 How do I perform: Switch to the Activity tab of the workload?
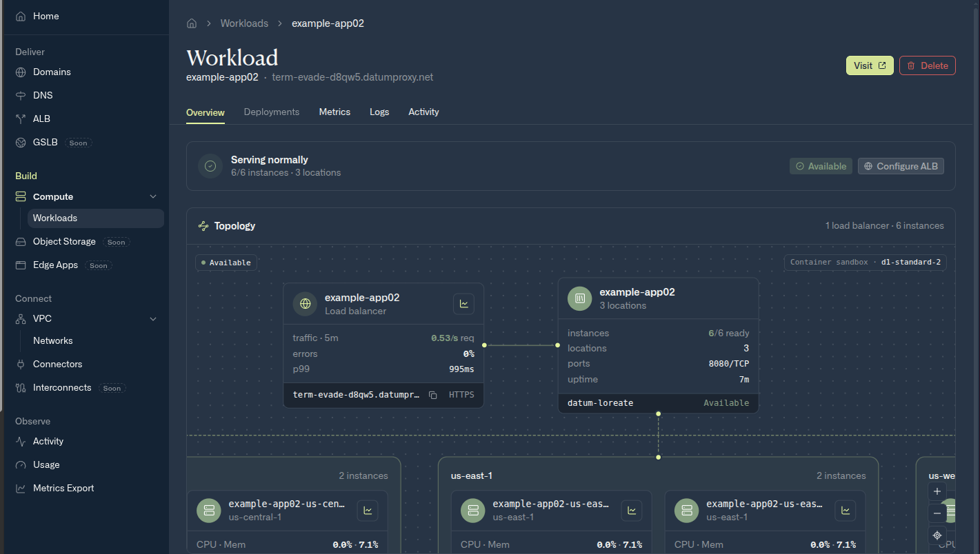[423, 112]
